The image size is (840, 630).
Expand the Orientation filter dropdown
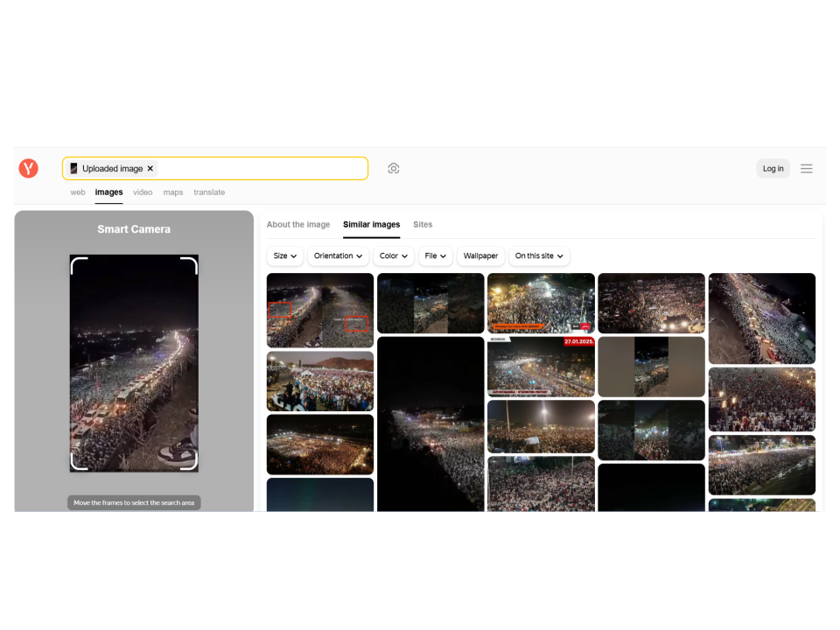[338, 256]
